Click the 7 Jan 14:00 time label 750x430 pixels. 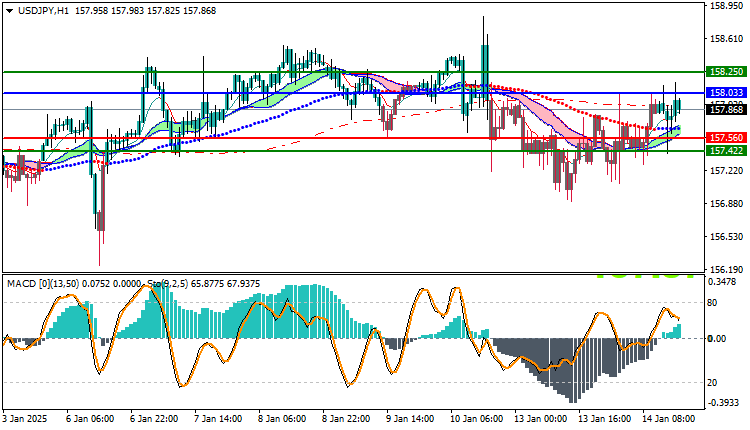(218, 419)
